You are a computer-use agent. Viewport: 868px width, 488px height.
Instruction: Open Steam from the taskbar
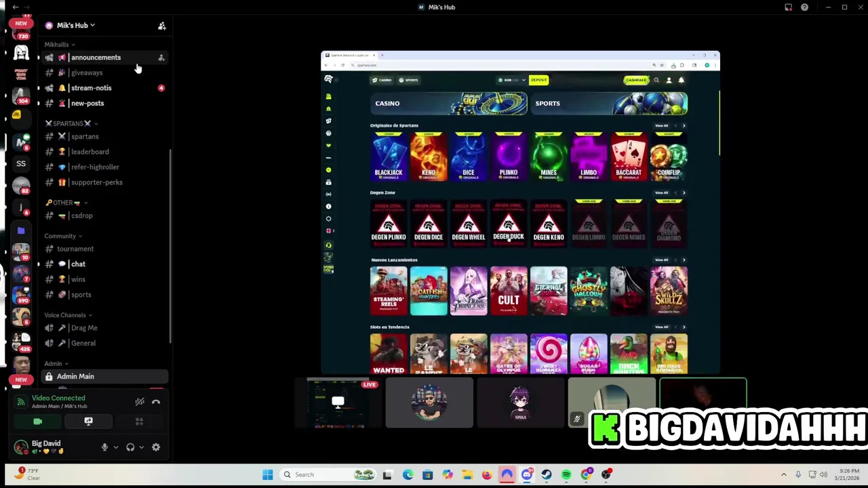[x=547, y=474]
